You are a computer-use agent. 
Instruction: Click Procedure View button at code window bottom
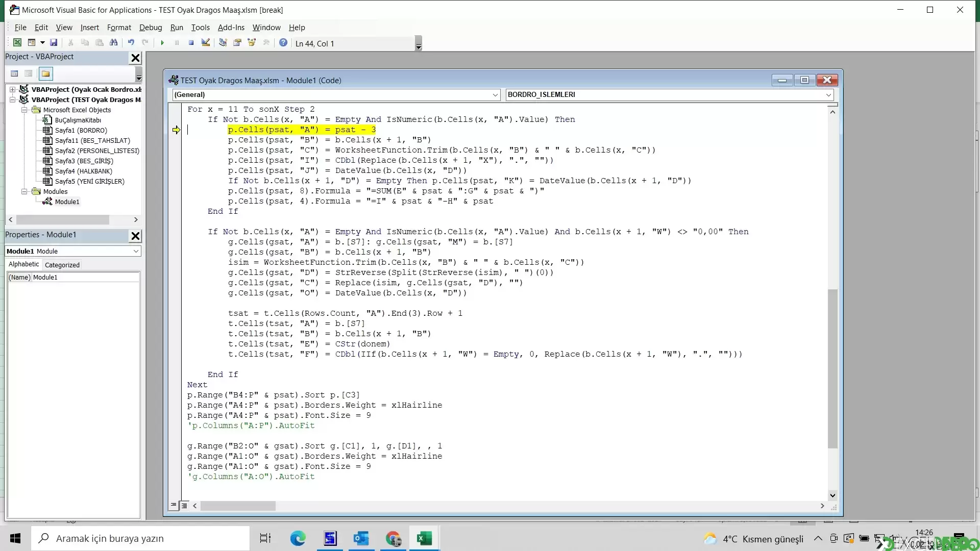tap(174, 506)
